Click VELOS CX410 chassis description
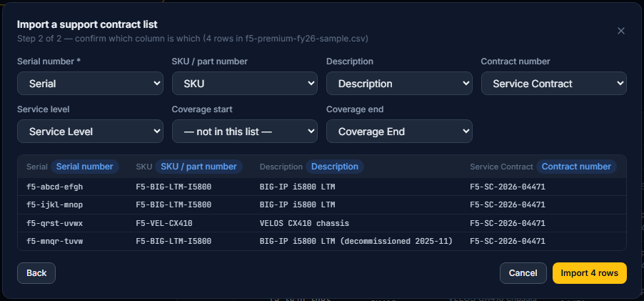 304,223
